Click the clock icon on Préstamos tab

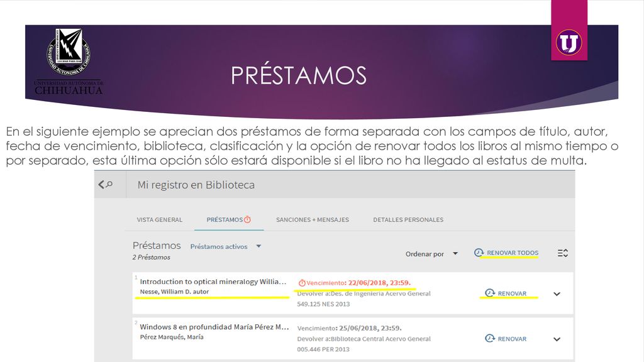pos(247,219)
